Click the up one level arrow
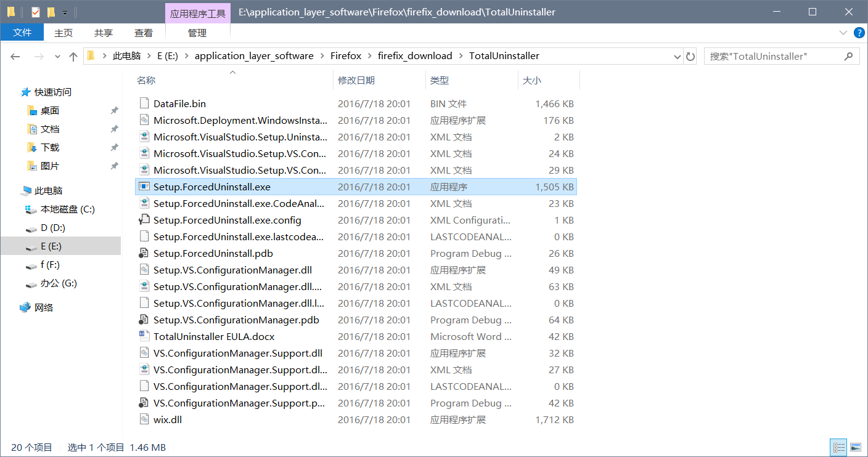Image resolution: width=868 pixels, height=457 pixels. point(73,56)
